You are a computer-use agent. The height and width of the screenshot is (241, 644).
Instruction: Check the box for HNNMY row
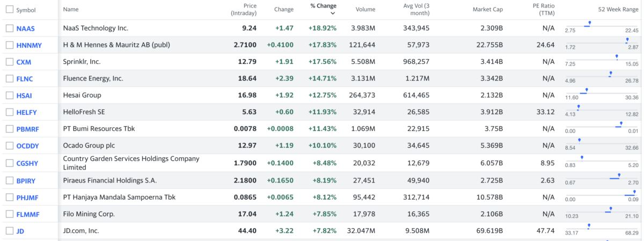9,45
